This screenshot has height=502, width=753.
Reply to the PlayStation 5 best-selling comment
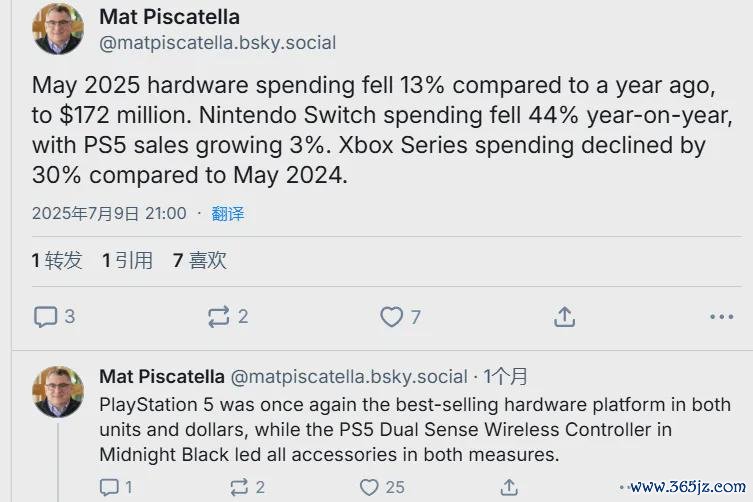click(x=109, y=487)
